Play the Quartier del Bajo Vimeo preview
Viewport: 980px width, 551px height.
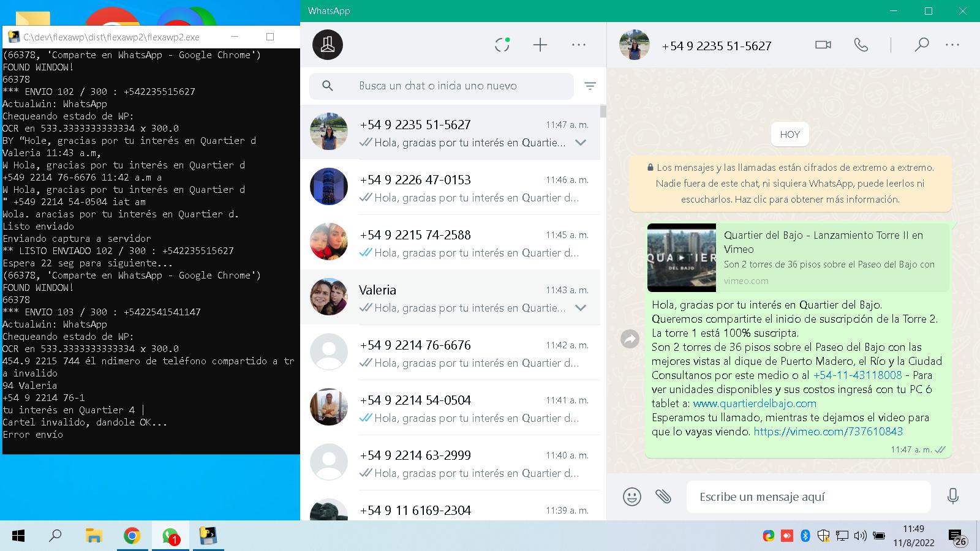point(682,258)
